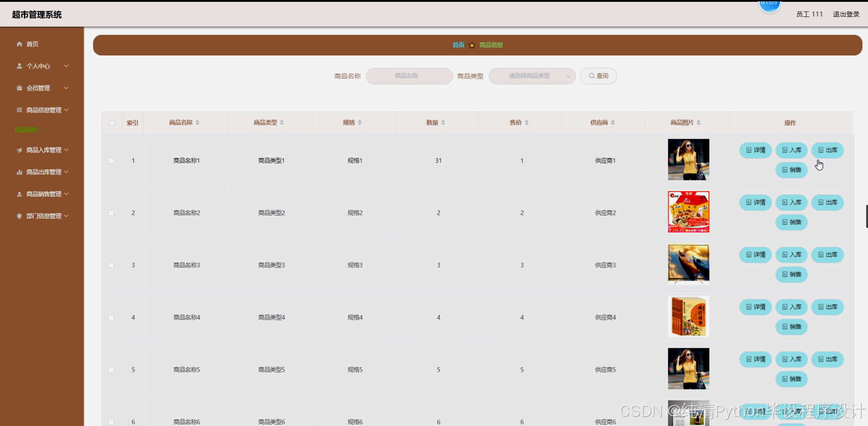The image size is (868, 426).
Task: Expand the 商品入库管理 chevron
Action: [x=66, y=150]
